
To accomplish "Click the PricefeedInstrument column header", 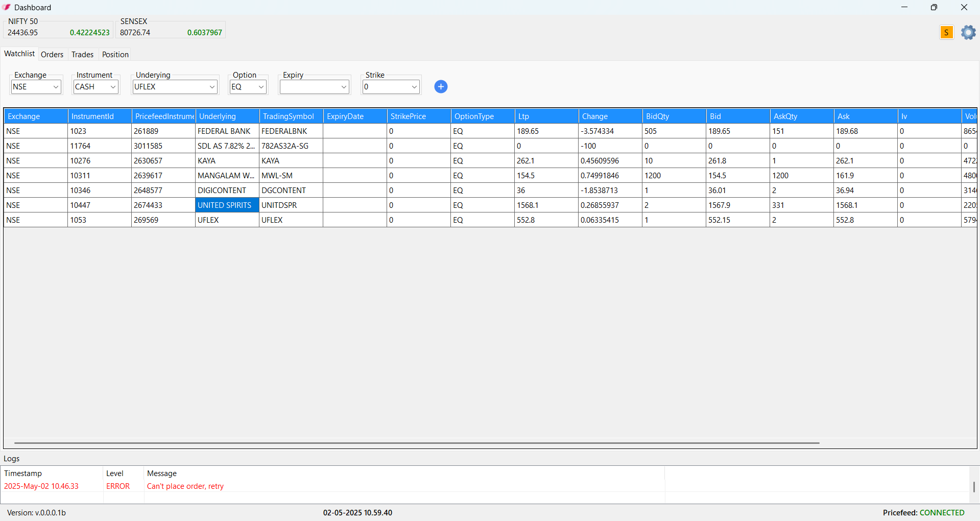I will pos(163,116).
